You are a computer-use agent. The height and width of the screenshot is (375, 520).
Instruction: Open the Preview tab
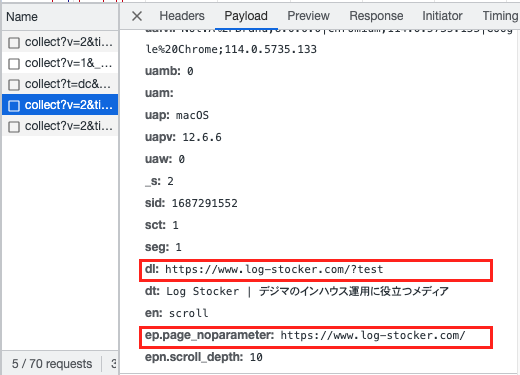pyautogui.click(x=308, y=16)
